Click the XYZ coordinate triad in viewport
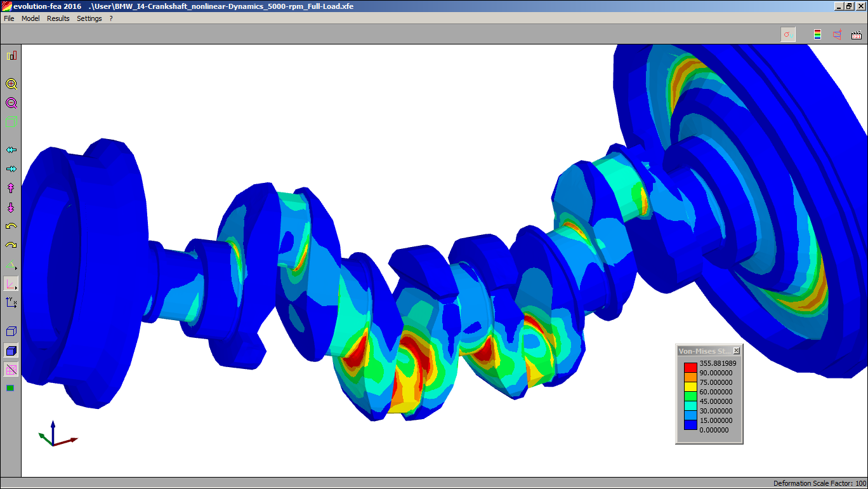Screen dimensions: 868x489 point(57,434)
